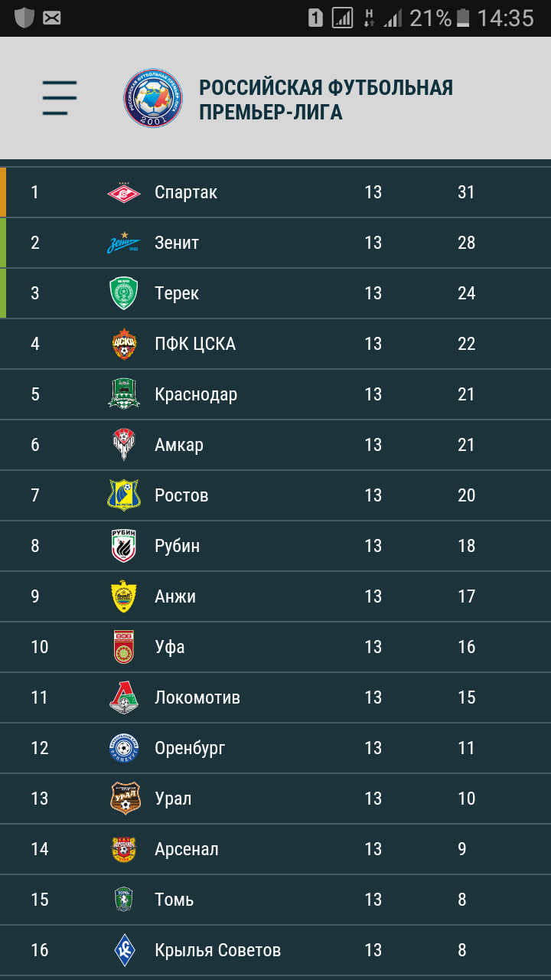Open the Анжи team entry

pyautogui.click(x=275, y=596)
